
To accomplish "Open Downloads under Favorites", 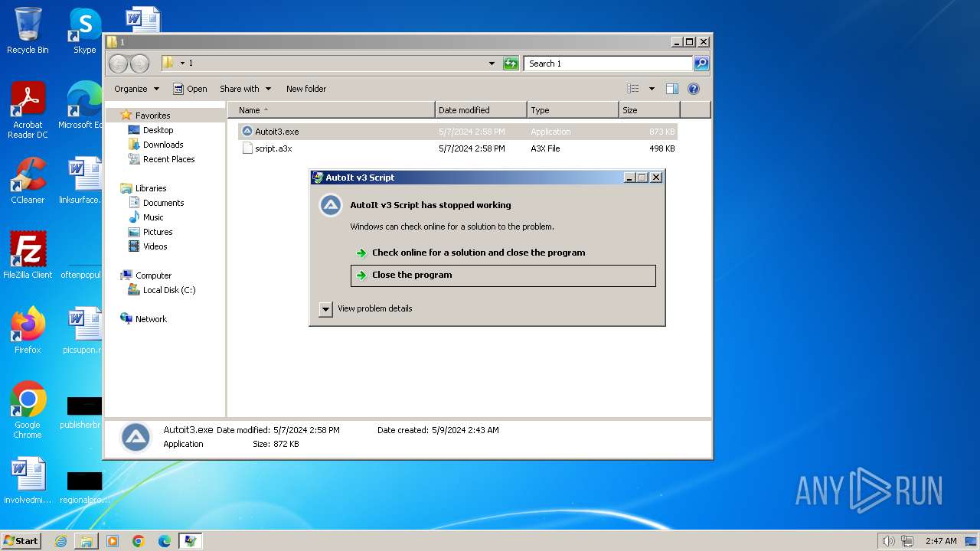I will pos(163,145).
